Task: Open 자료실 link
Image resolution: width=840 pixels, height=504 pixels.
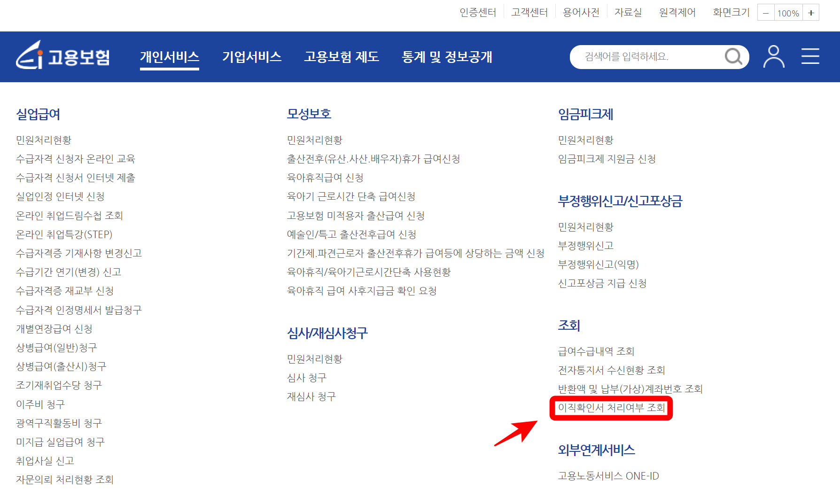Action: pos(628,12)
